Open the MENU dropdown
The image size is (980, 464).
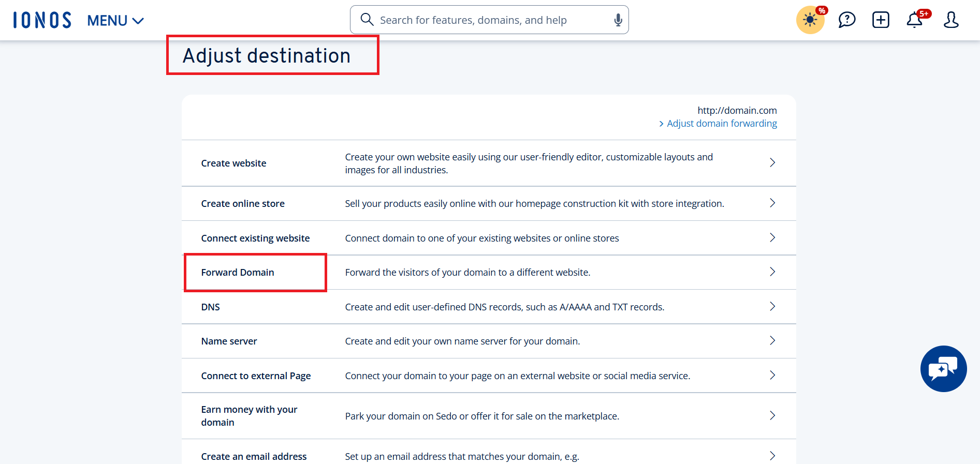(x=115, y=21)
